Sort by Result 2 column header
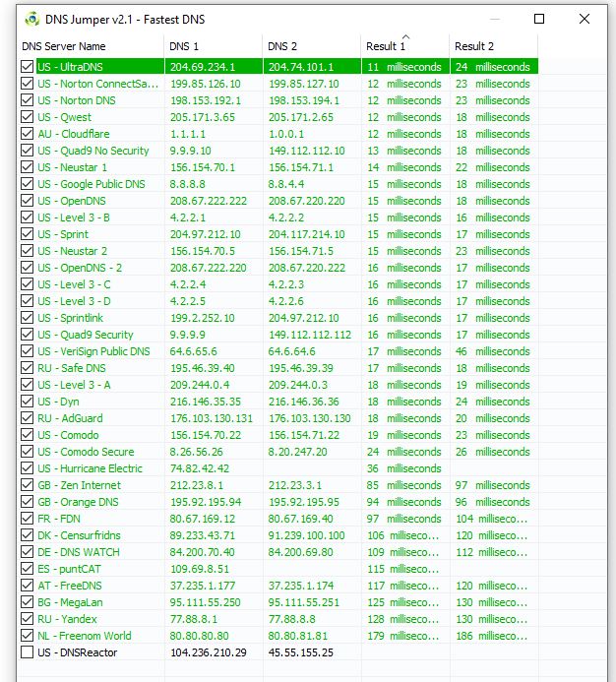616x682 pixels. point(494,46)
